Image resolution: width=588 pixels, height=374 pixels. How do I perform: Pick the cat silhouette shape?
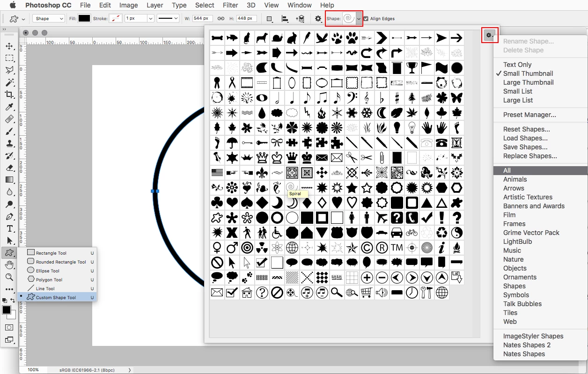[247, 38]
